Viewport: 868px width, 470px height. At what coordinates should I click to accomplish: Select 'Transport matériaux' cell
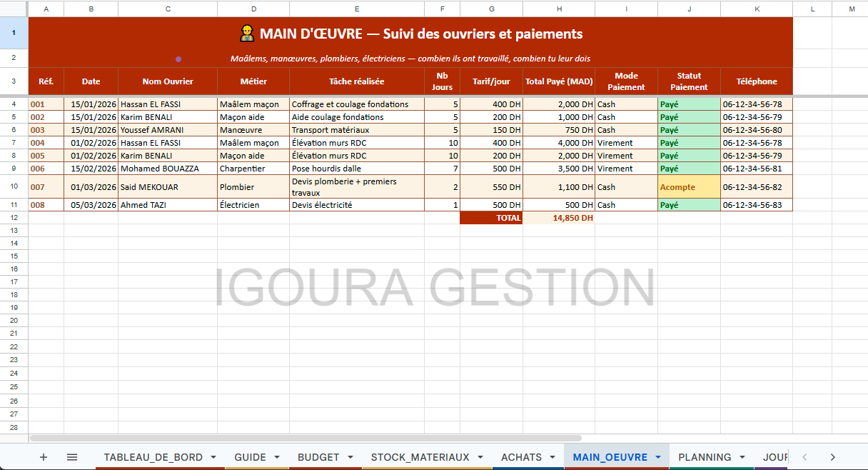click(x=357, y=130)
